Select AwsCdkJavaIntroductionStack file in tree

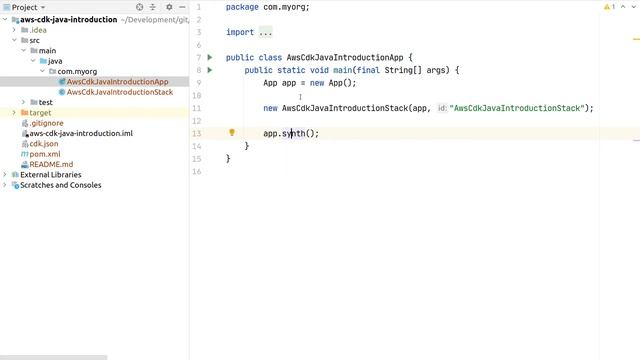coord(120,92)
